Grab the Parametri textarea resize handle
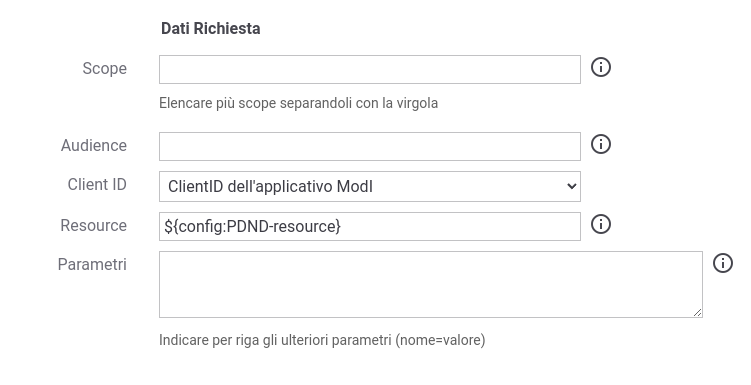 point(697,313)
